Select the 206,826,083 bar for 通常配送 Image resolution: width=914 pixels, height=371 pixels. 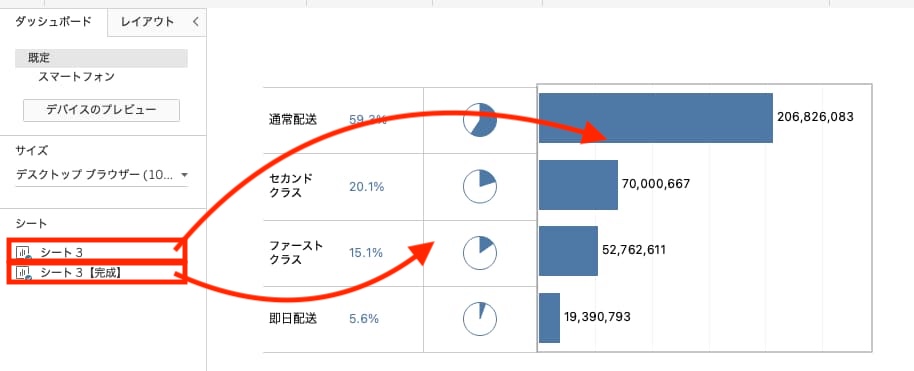(x=656, y=118)
